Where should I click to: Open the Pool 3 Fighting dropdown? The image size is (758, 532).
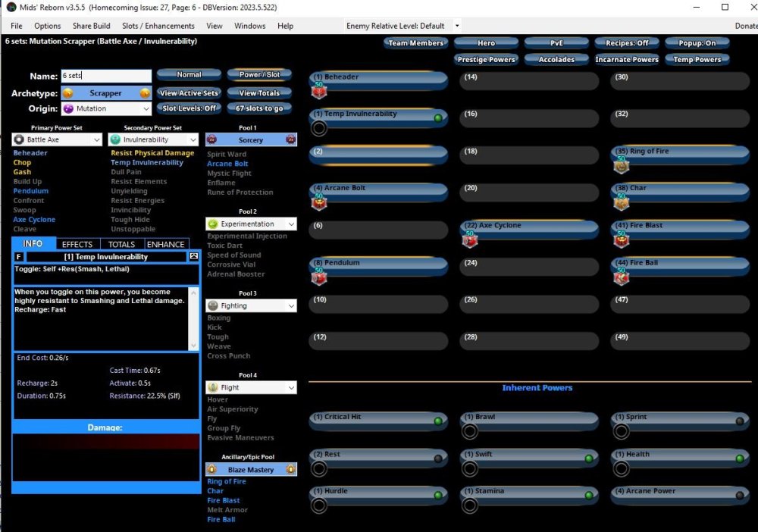point(290,306)
